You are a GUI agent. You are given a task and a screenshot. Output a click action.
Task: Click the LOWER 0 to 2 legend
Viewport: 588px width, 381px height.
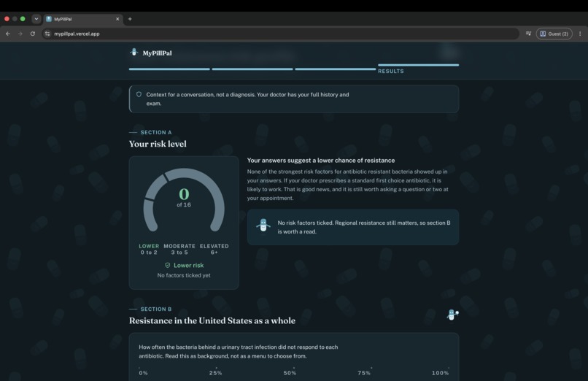click(x=149, y=250)
